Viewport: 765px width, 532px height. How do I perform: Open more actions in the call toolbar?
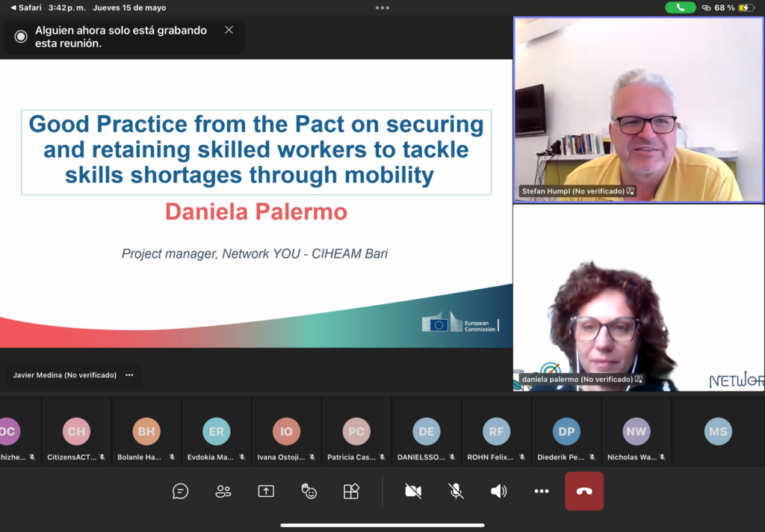[542, 491]
